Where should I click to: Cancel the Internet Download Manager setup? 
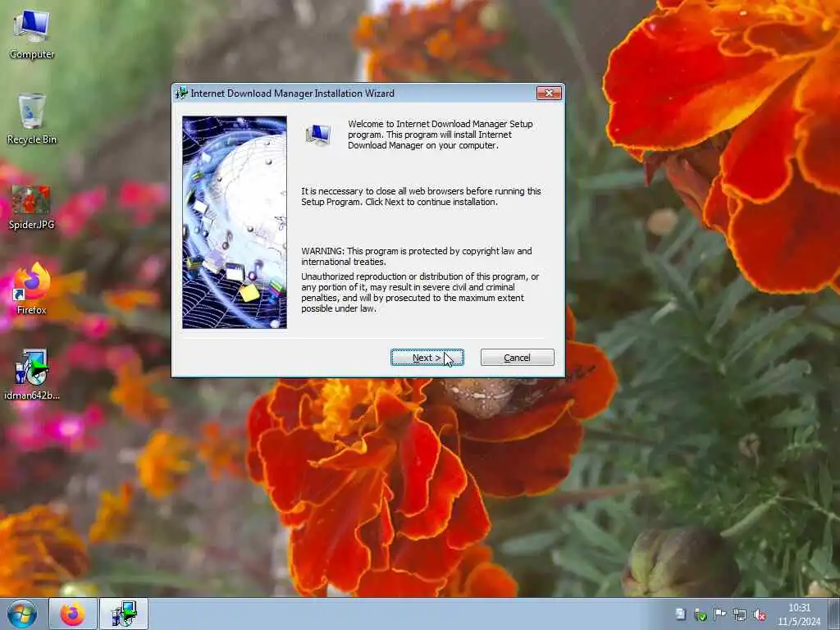click(517, 358)
